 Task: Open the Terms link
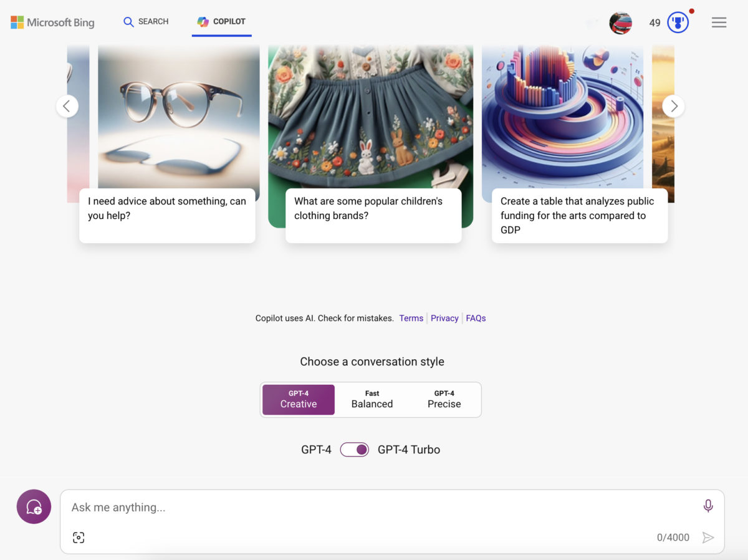(411, 318)
